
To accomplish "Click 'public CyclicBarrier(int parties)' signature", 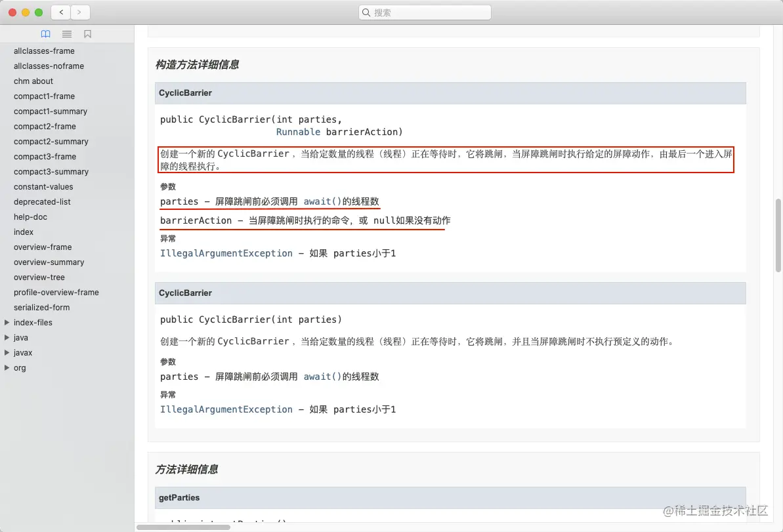I will pos(251,319).
